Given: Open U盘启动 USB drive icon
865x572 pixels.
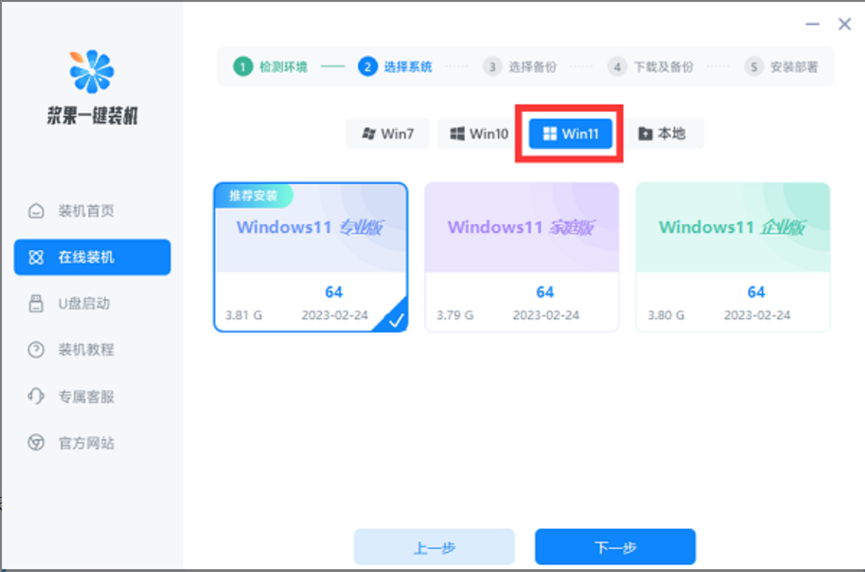Looking at the screenshot, I should [x=36, y=303].
